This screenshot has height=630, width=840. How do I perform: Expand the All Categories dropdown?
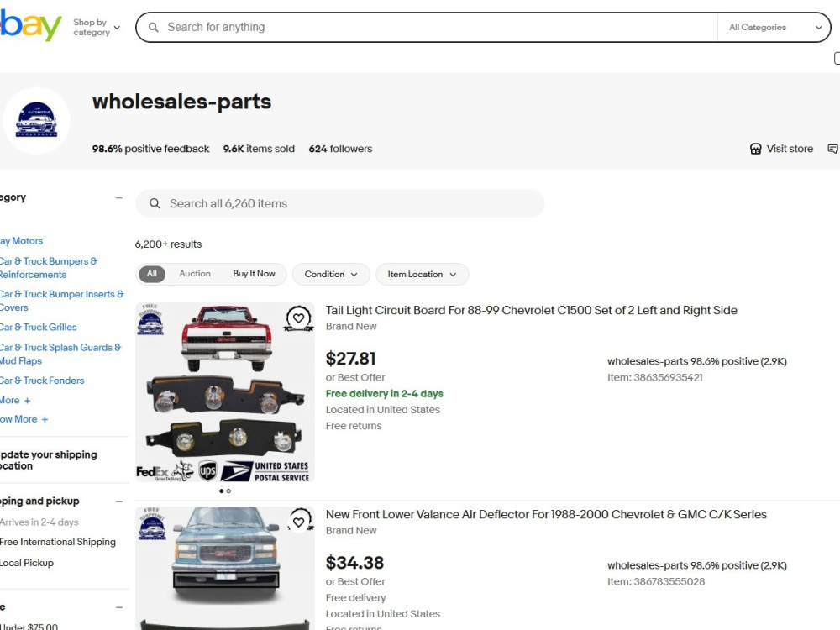[x=774, y=28]
